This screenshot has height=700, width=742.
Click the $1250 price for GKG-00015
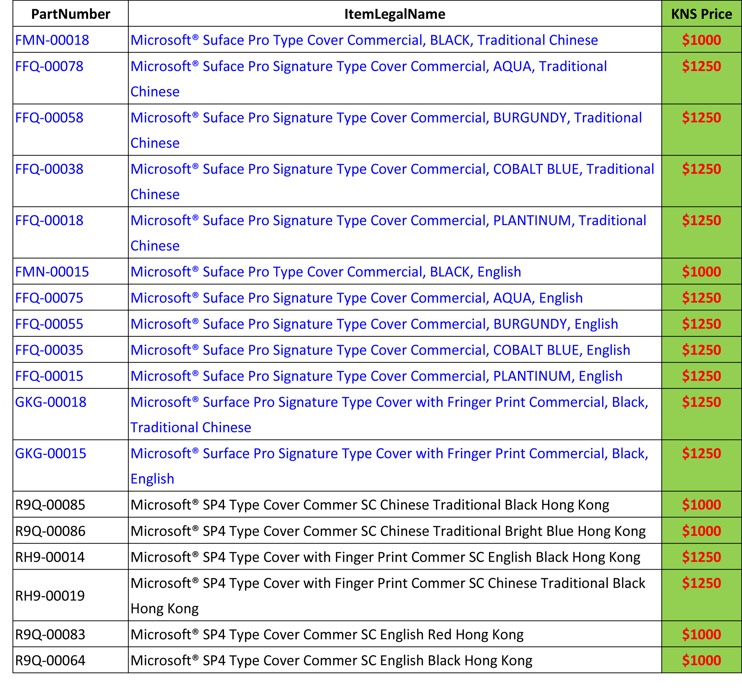point(701,454)
